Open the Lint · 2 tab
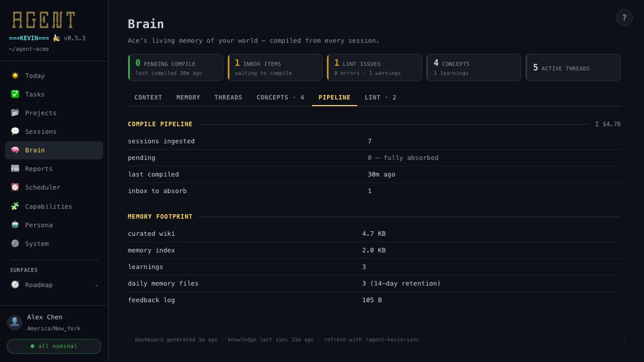 click(380, 98)
